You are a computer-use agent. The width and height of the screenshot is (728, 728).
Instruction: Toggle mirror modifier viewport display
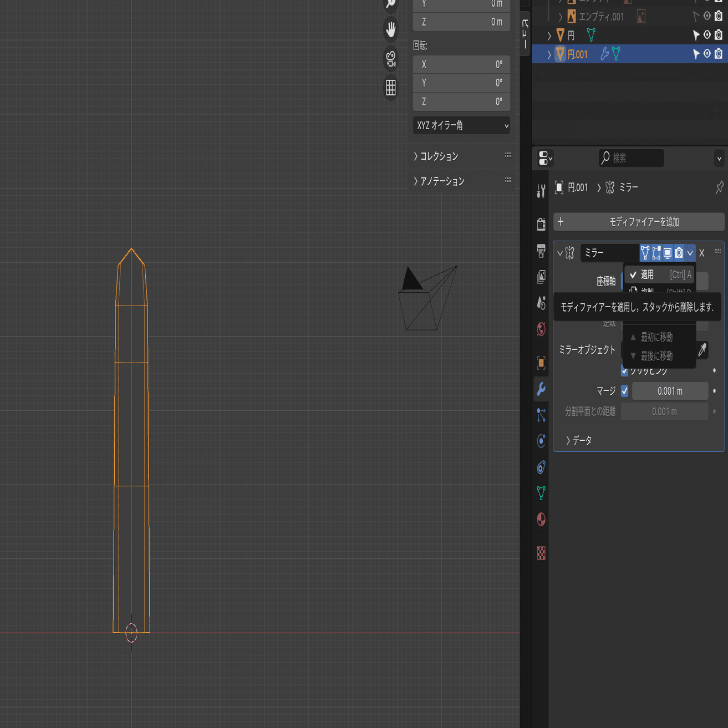(x=668, y=253)
